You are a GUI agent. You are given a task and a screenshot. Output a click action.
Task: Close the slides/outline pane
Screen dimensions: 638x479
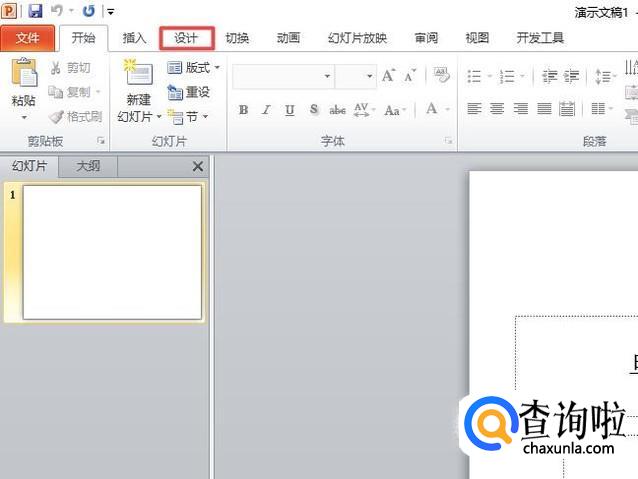(x=198, y=166)
